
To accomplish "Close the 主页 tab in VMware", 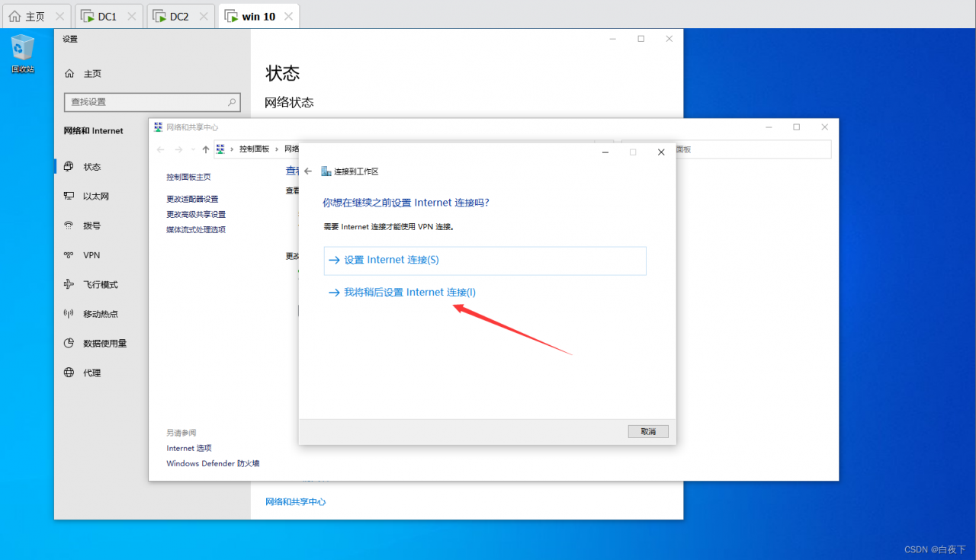I will 60,16.
